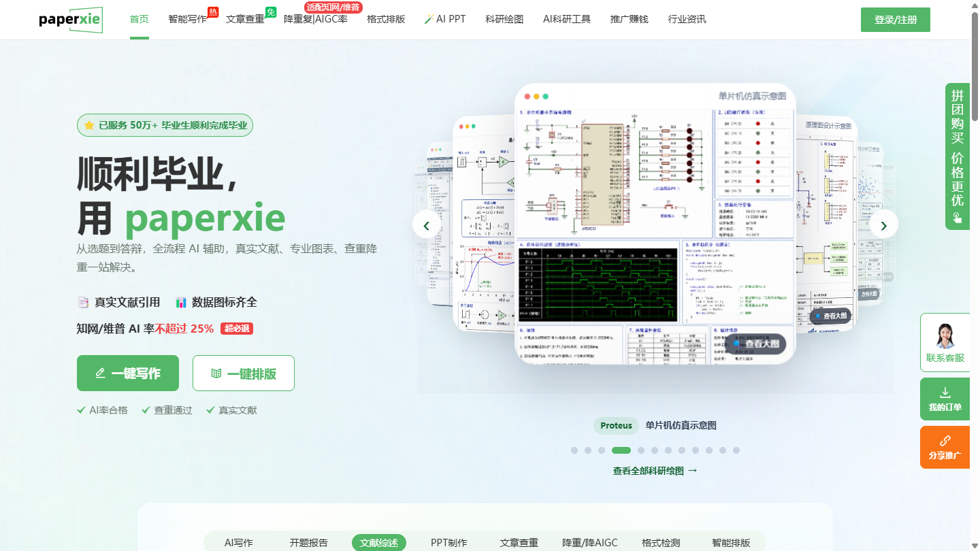Select the last carousel dot indicator
The width and height of the screenshot is (980, 551).
pos(736,450)
